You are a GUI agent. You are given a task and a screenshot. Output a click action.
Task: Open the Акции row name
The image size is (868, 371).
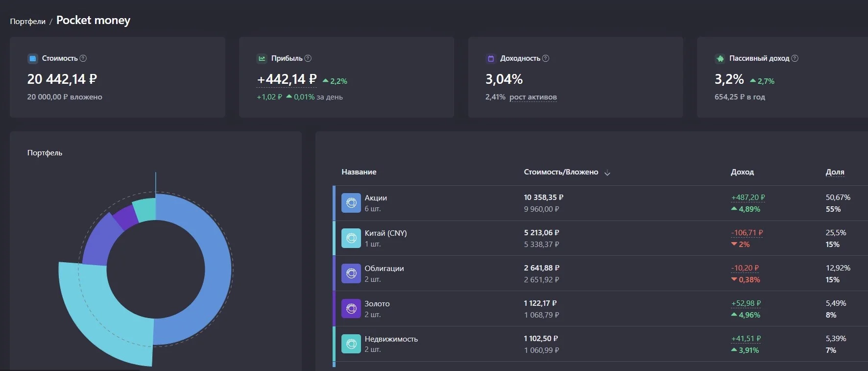coord(376,198)
